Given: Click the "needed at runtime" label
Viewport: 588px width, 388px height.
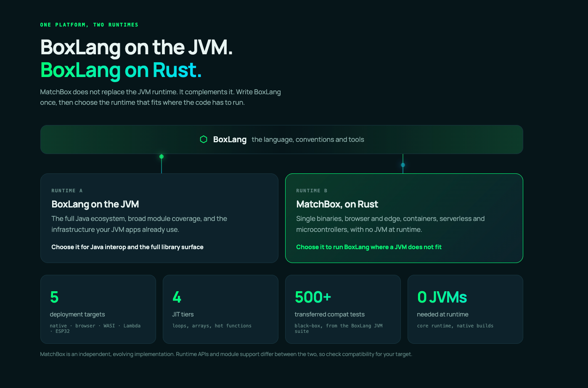Looking at the screenshot, I should pos(442,314).
